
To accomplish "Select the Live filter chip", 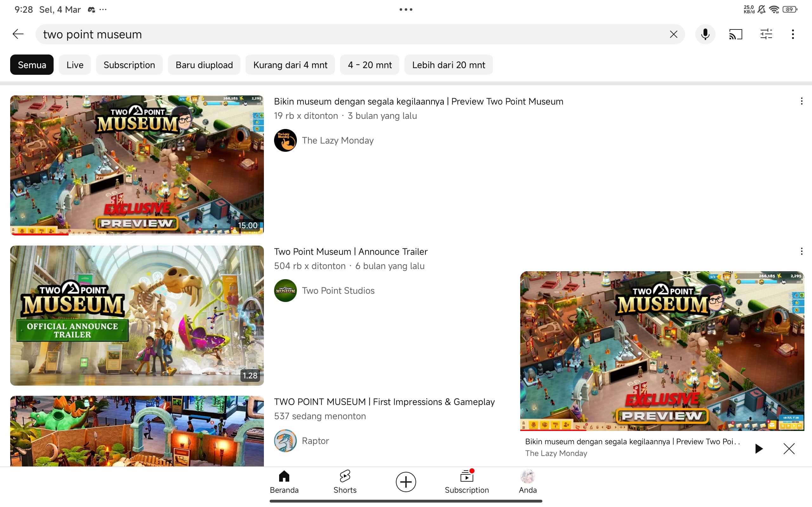I will 75,65.
